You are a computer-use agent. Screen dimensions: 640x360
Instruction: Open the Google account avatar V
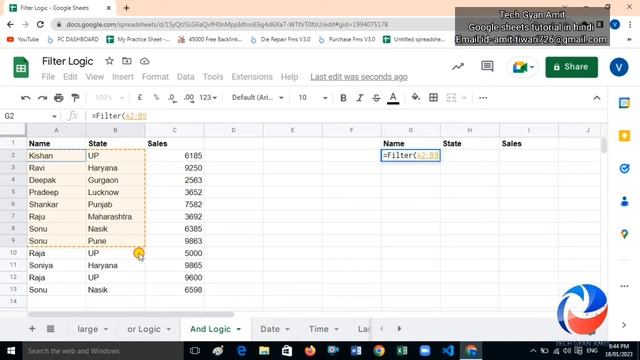(619, 67)
